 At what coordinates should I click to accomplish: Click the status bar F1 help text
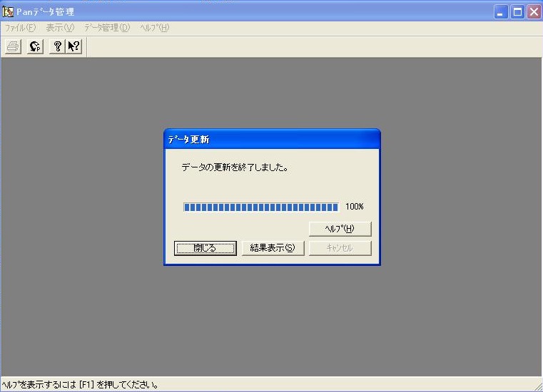[x=80, y=385]
